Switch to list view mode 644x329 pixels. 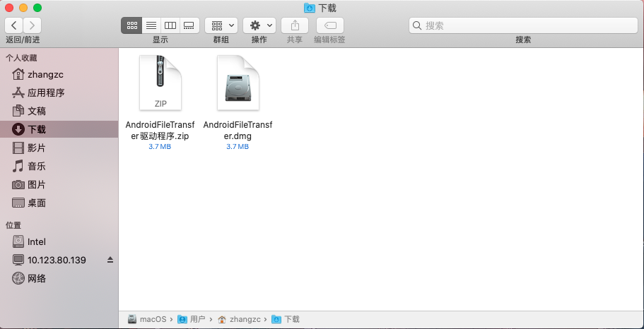point(151,25)
